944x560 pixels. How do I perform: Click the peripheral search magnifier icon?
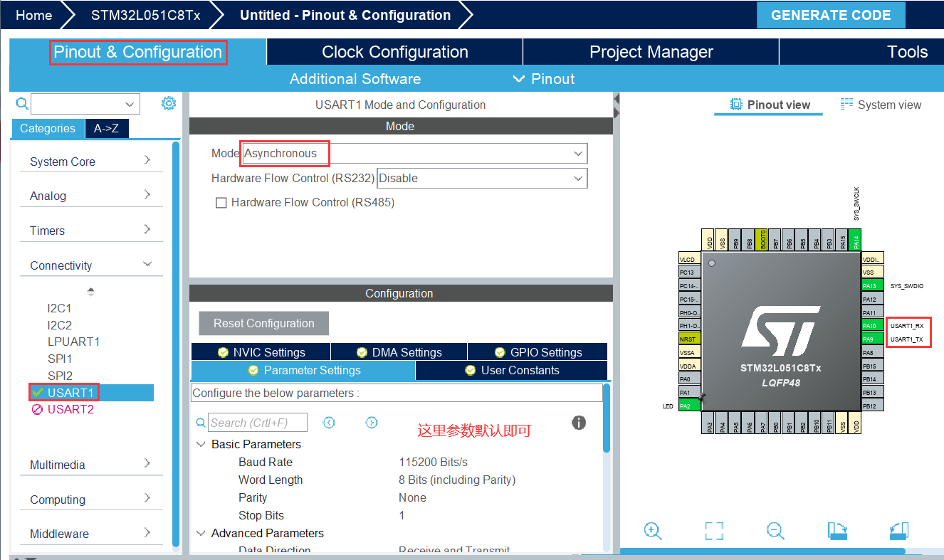(x=22, y=104)
